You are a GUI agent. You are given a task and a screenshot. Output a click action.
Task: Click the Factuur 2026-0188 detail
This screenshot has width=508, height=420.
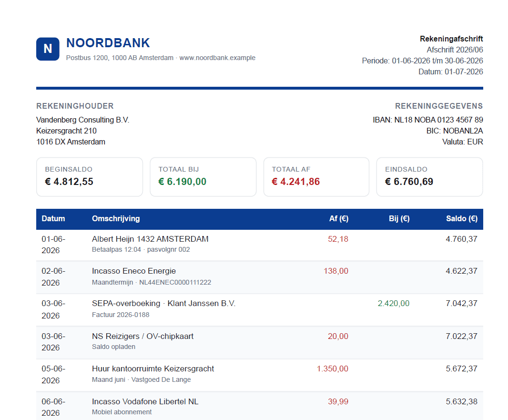(121, 315)
